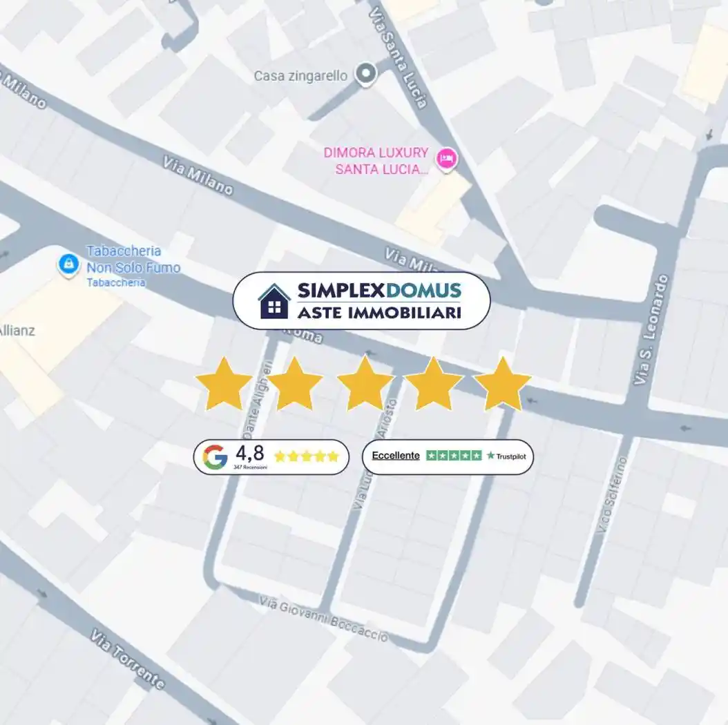Click the Eccellente underlined link
The height and width of the screenshot is (725, 728).
tap(396, 455)
